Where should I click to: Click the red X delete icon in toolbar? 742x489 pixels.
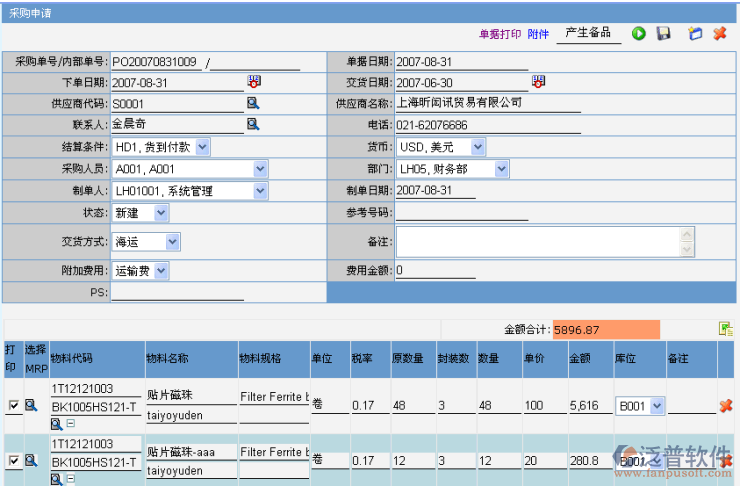(719, 34)
